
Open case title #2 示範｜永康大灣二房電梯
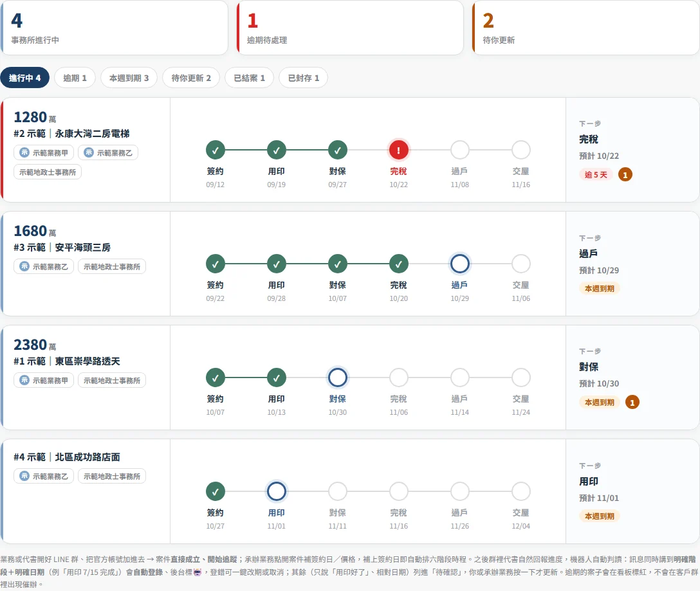click(x=71, y=134)
